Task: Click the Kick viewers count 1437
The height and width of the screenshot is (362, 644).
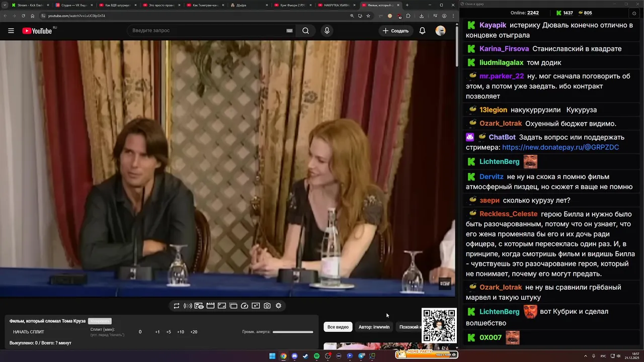Action: [564, 13]
